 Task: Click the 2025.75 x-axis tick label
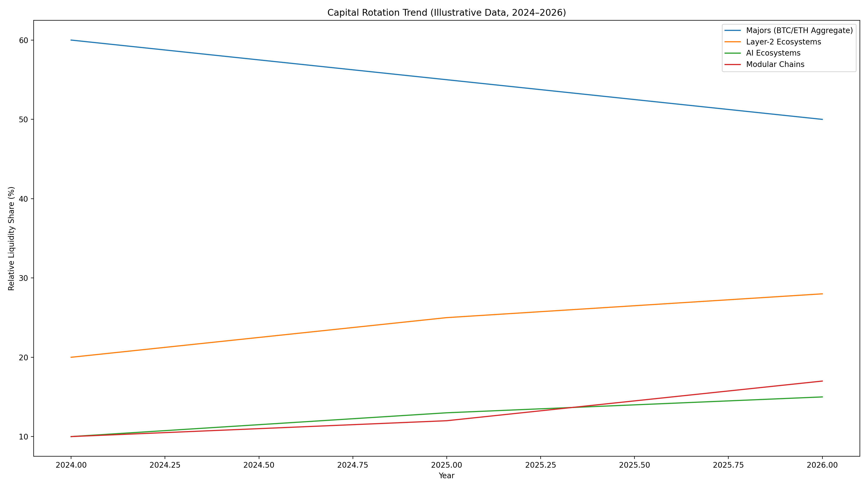pyautogui.click(x=728, y=465)
